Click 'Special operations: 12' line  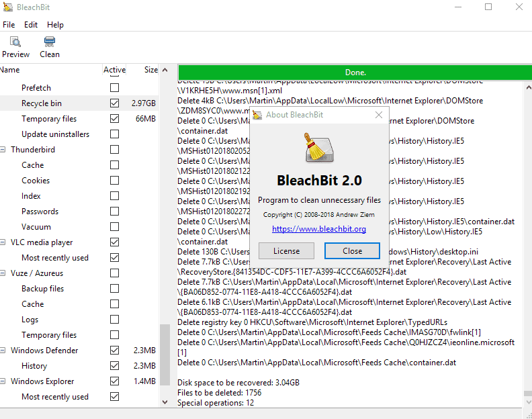coord(216,403)
